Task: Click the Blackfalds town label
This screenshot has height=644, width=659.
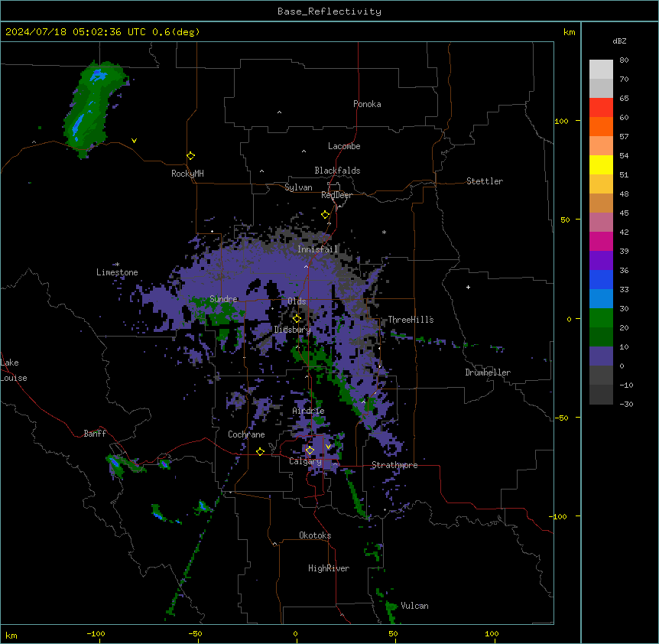Action: (337, 171)
